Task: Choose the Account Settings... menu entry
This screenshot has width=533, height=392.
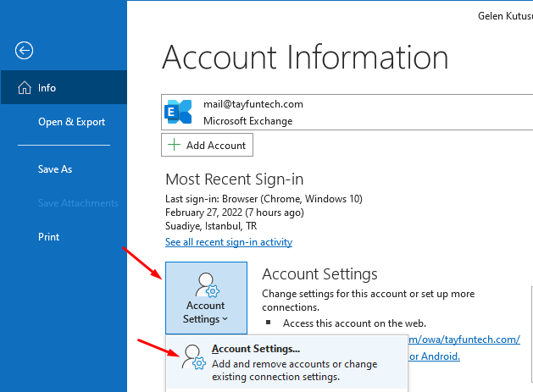Action: point(255,348)
